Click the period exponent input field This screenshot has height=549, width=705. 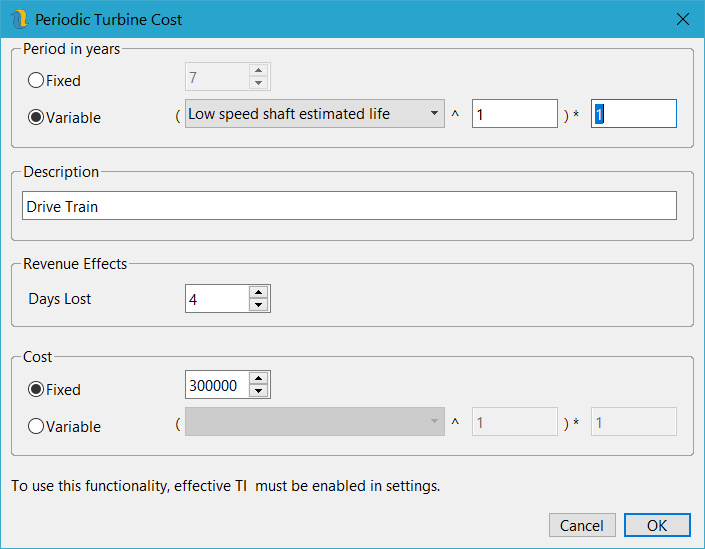tap(514, 114)
